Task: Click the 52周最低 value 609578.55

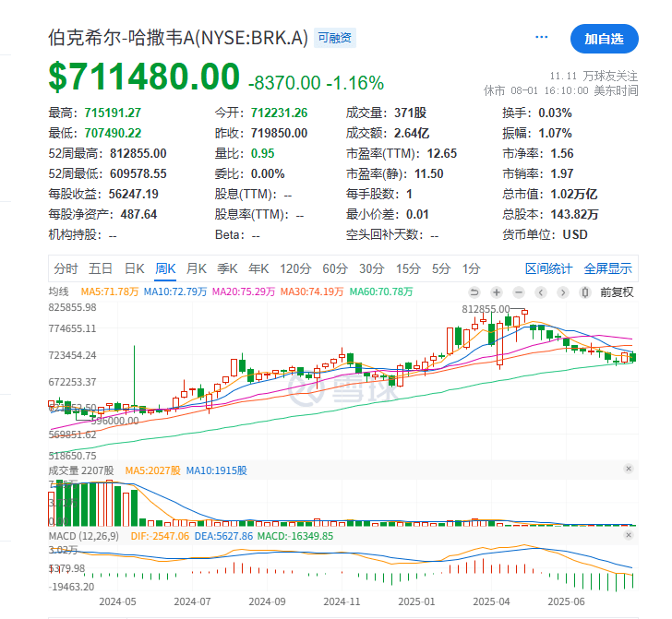Action: click(x=138, y=174)
